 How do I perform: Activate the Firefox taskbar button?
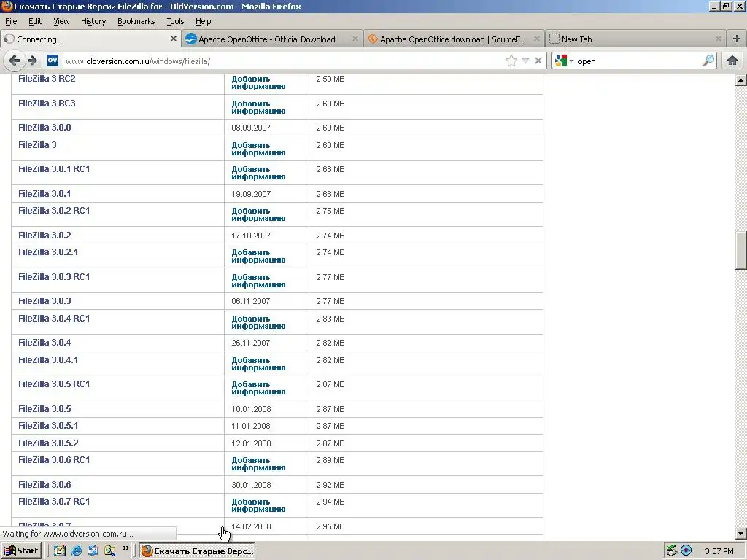197,551
